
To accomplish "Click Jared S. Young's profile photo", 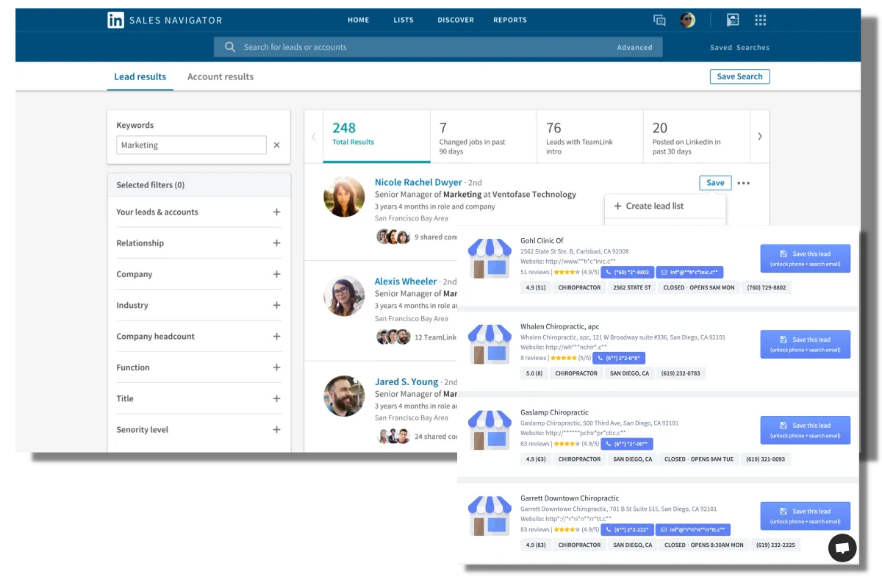I will pos(344,395).
